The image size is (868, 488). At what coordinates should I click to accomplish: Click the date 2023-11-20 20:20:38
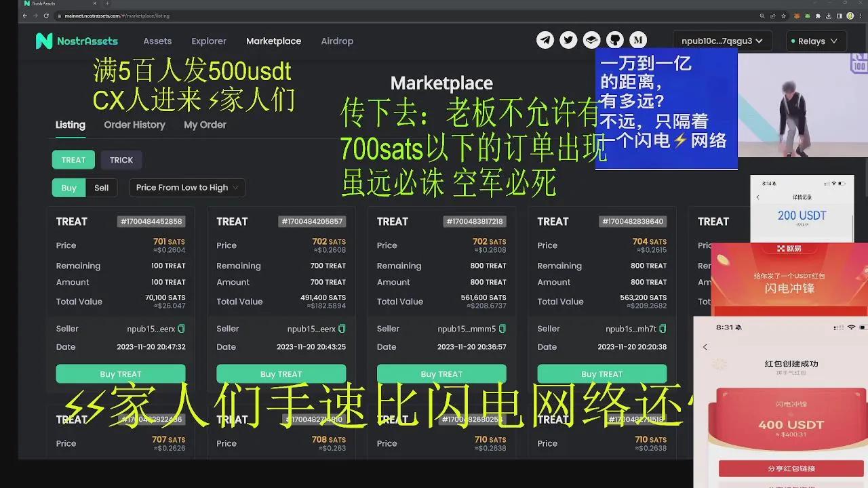[x=632, y=347]
